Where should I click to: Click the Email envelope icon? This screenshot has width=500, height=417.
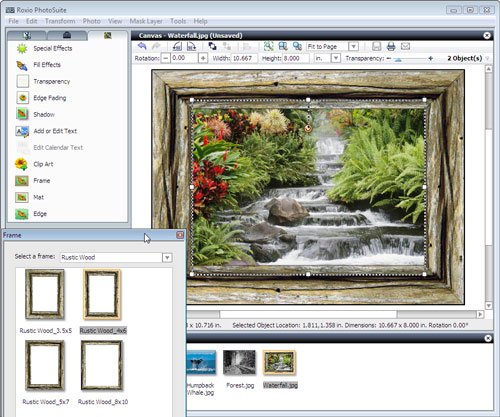coord(405,46)
